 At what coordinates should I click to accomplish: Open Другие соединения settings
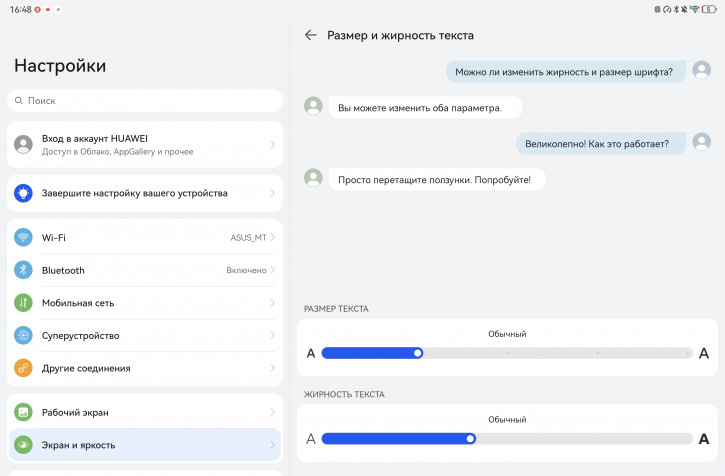click(x=145, y=368)
